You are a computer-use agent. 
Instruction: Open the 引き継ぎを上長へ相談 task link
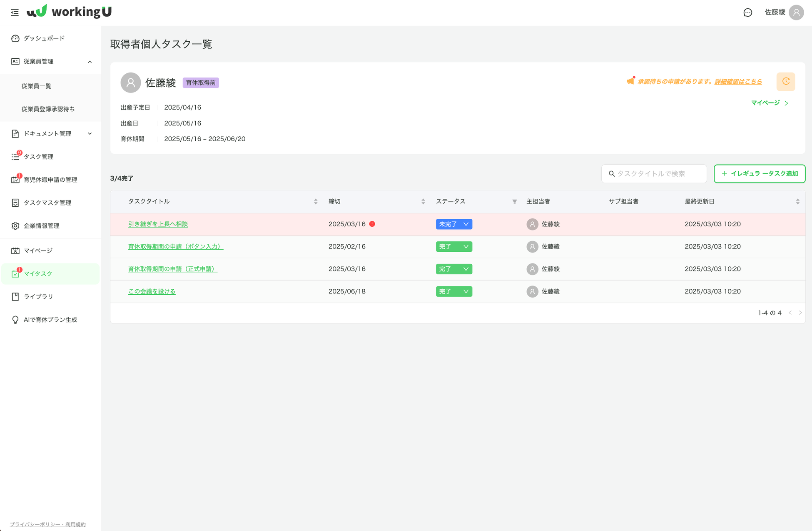(158, 224)
